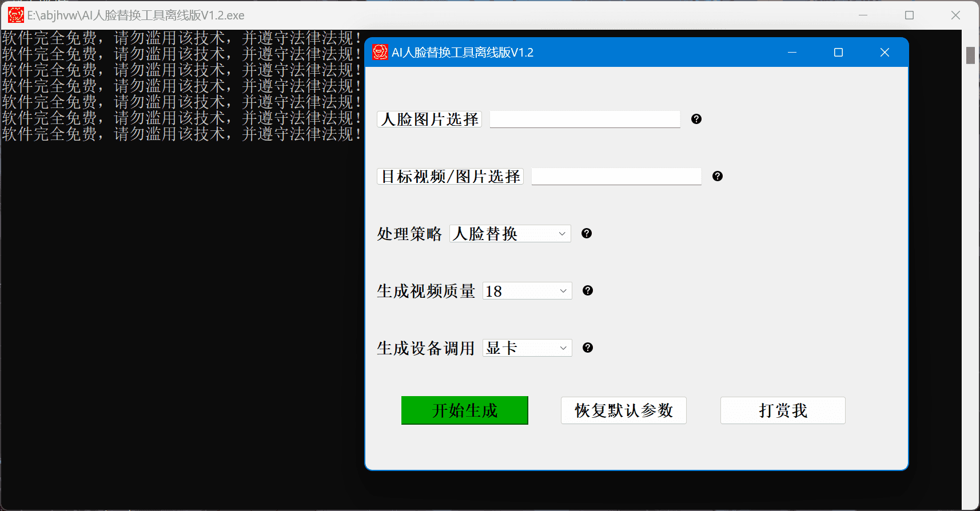
Task: Click the app icon in the AI人脸替换工具 dialog title bar
Action: (x=380, y=53)
